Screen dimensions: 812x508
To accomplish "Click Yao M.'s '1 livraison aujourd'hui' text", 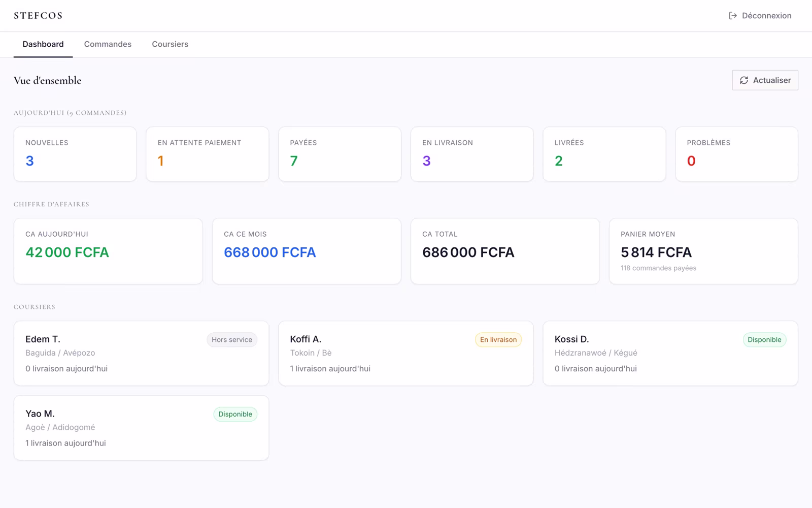I will [x=66, y=443].
